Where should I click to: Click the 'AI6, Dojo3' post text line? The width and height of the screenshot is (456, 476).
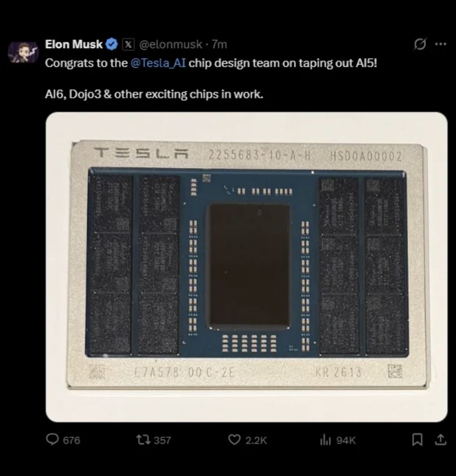point(154,94)
